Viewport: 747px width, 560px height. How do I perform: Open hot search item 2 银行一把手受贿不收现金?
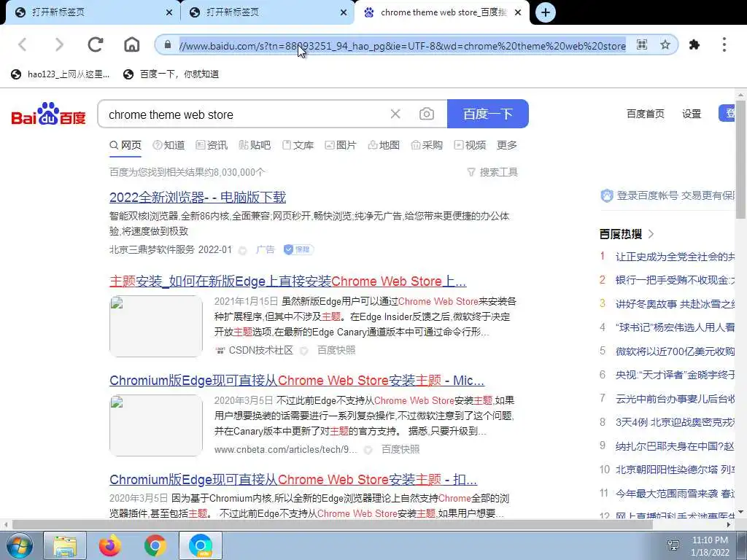[x=675, y=280]
